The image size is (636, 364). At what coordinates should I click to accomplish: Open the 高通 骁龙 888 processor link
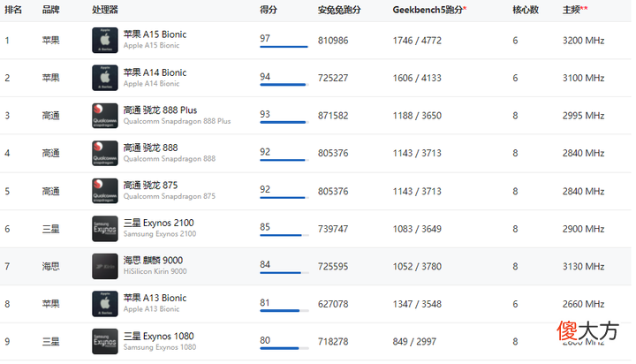coord(150,148)
